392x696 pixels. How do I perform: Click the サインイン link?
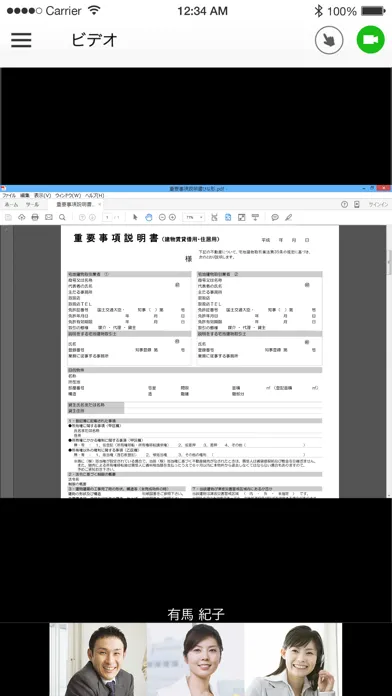point(378,205)
